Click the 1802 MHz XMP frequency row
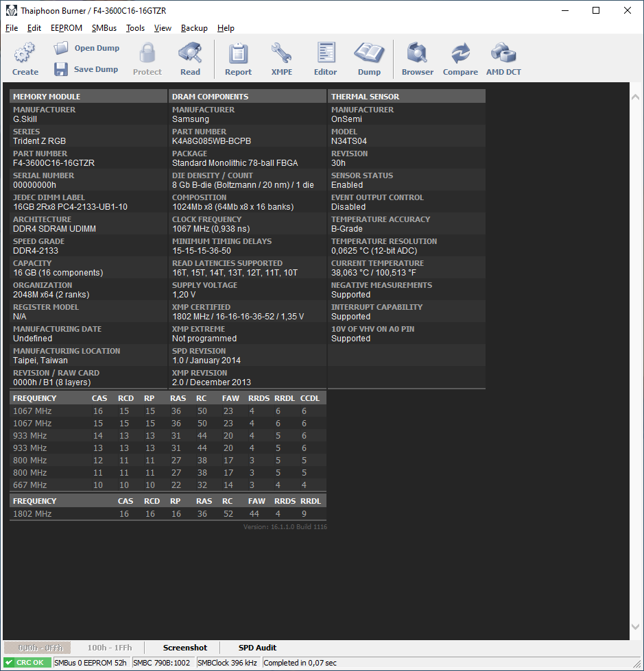The width and height of the screenshot is (644, 671). (x=168, y=514)
